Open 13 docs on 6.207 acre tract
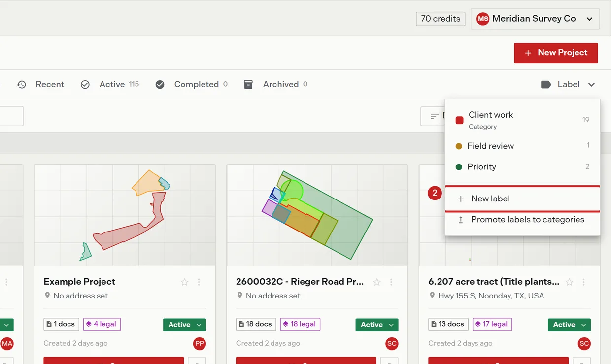The width and height of the screenshot is (611, 364). 448,324
